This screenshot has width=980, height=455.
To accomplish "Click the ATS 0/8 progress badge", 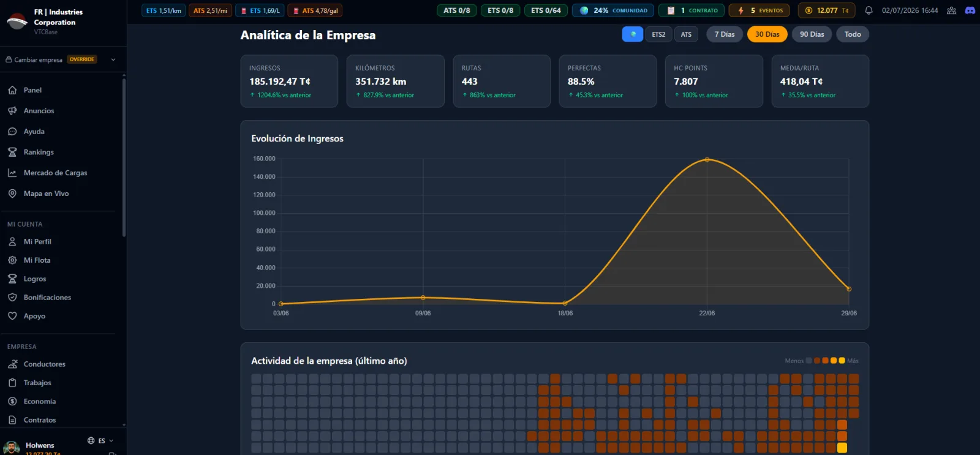I will tap(457, 10).
